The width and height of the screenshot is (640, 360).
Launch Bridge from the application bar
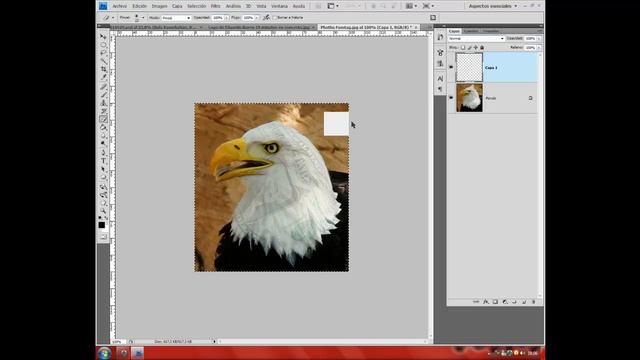[x=318, y=6]
